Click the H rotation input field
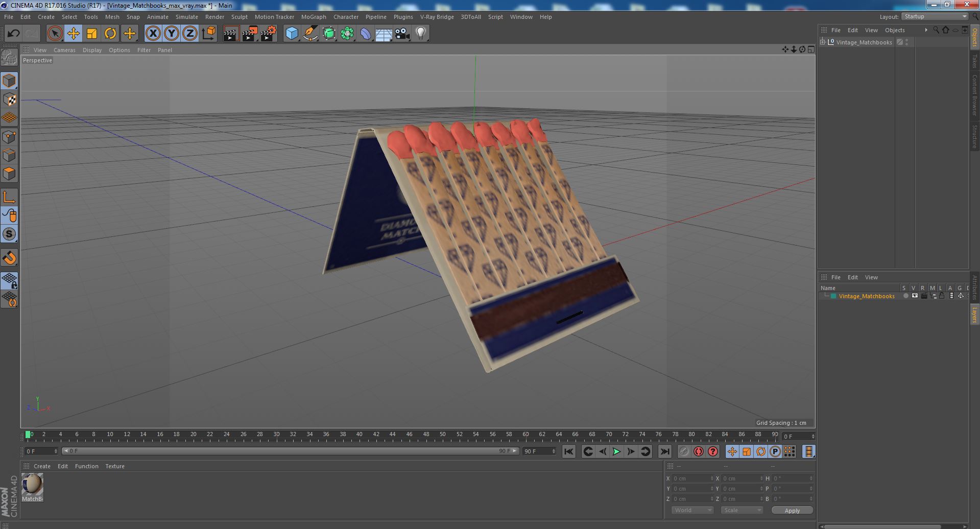980x529 pixels. point(793,478)
